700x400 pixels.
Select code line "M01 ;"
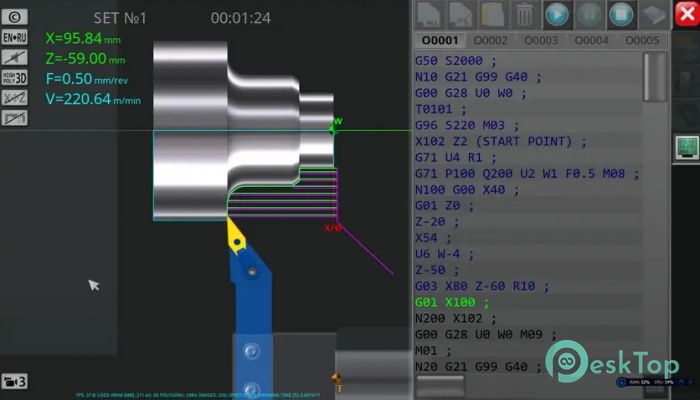(433, 350)
